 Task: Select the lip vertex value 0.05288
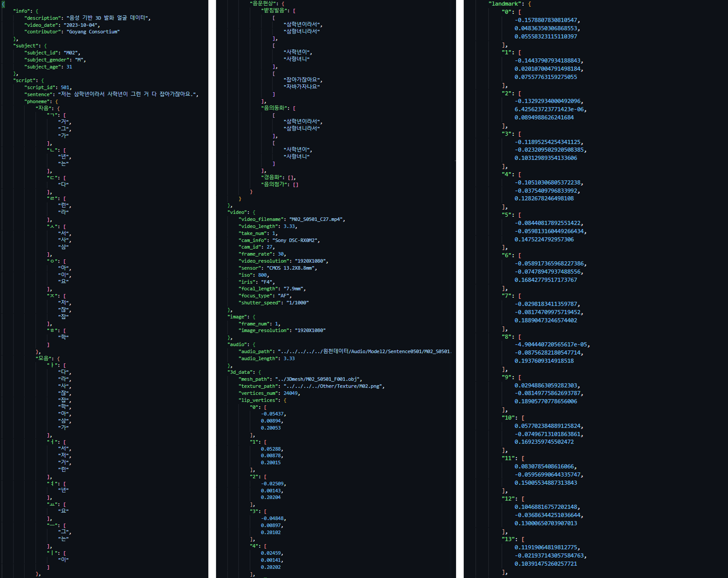tap(271, 449)
